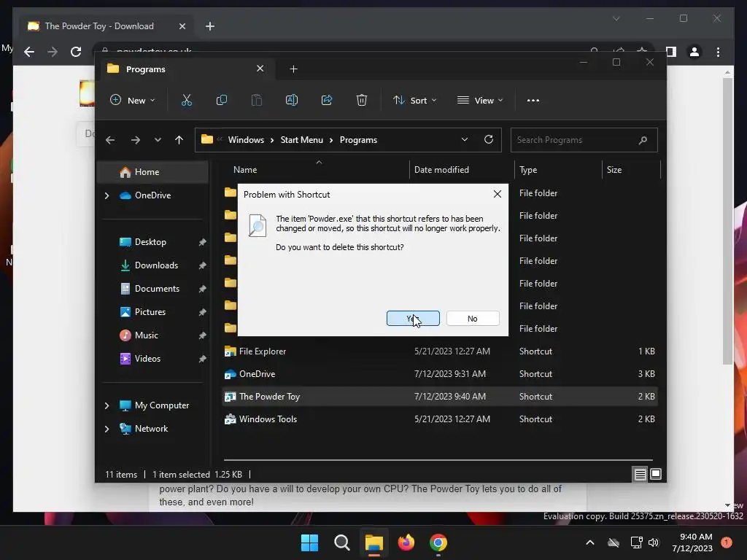Image resolution: width=747 pixels, height=560 pixels.
Task: Go forward in File Explorer navigation
Action: pos(135,140)
